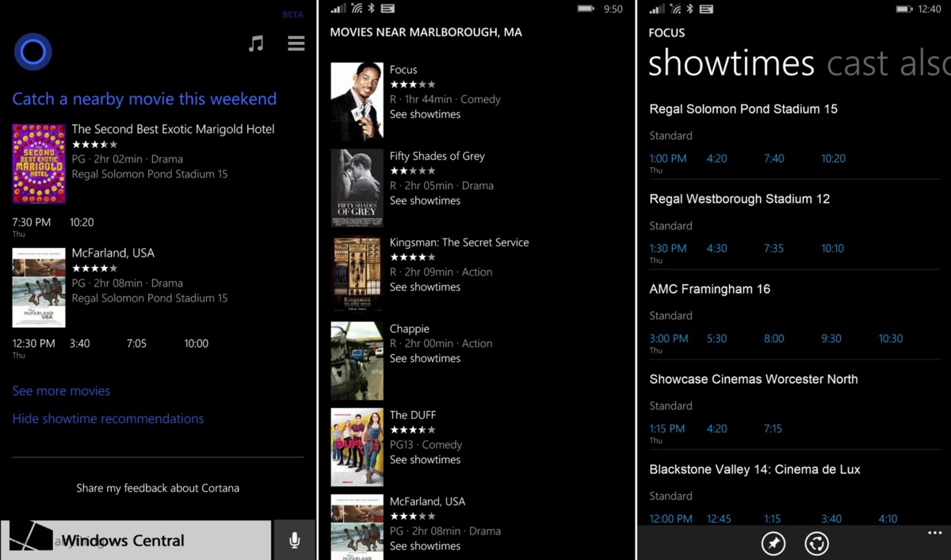Viewport: 951px width, 560px height.
Task: See showtimes for Chappie
Action: 425,358
